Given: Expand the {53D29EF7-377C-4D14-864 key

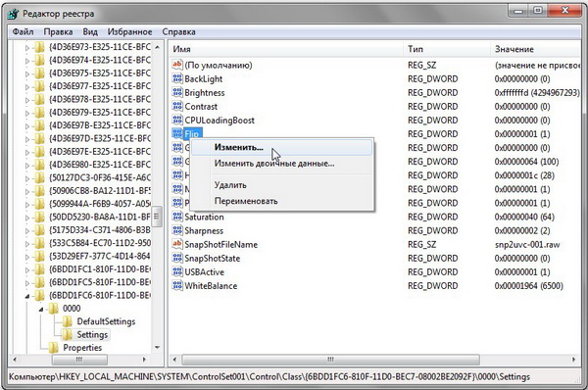Looking at the screenshot, I should click(x=27, y=258).
